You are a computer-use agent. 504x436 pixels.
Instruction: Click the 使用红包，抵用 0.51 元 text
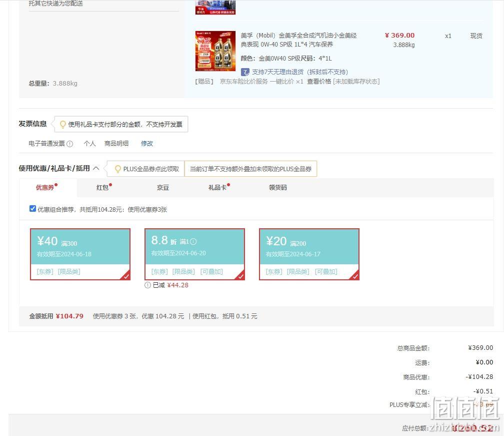point(224,316)
